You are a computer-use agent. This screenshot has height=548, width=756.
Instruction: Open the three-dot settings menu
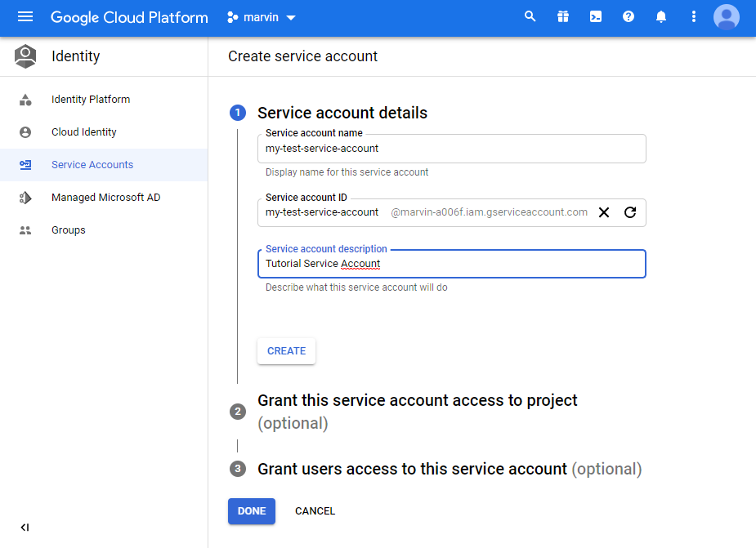pyautogui.click(x=694, y=17)
